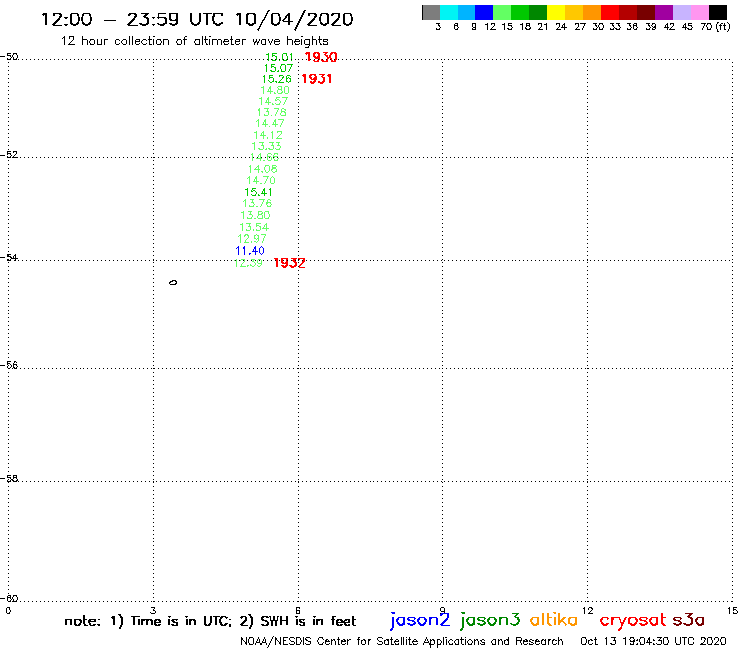Click the wave height value 15.07
Screen dimensions: 740x650
pyautogui.click(x=278, y=68)
